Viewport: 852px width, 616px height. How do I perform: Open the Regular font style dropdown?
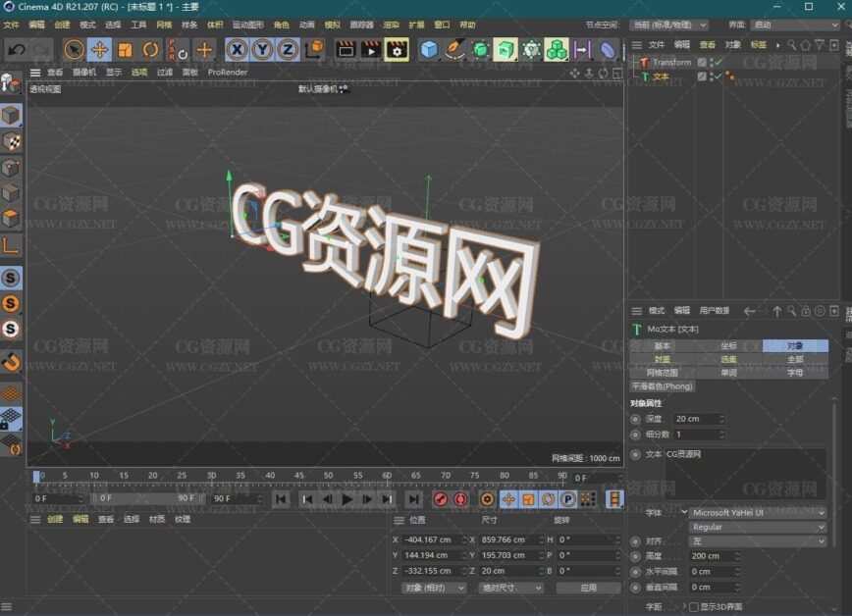tap(758, 527)
